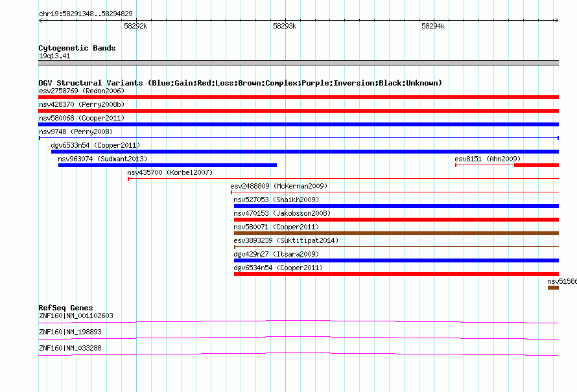Image resolution: width=577 pixels, height=392 pixels.
Task: Click the DGV Structural Variants track heading
Action: (x=240, y=83)
